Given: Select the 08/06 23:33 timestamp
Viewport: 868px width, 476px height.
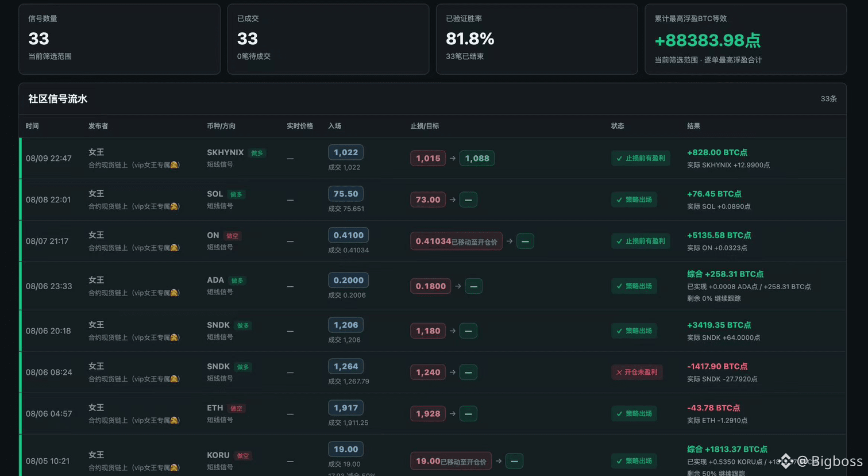Looking at the screenshot, I should (49, 286).
